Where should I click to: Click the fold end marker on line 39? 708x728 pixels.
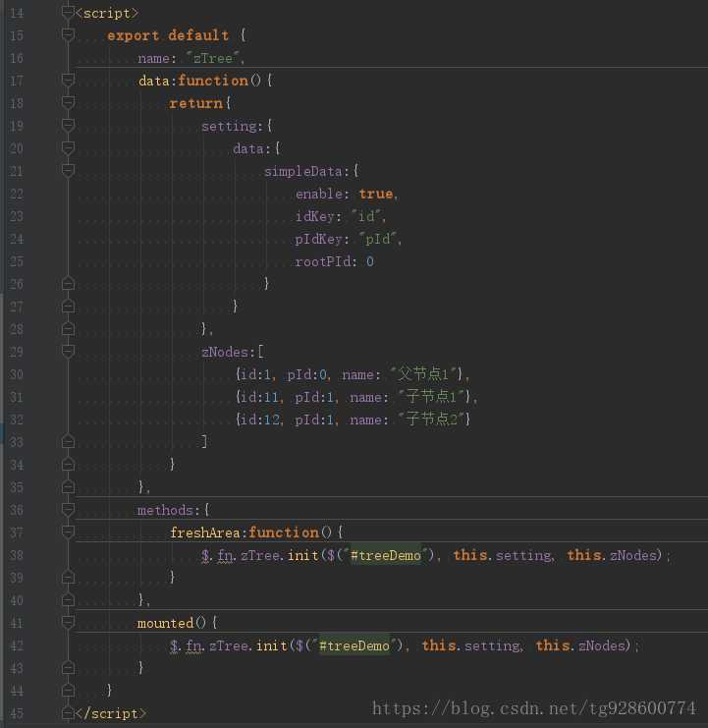[x=68, y=577]
